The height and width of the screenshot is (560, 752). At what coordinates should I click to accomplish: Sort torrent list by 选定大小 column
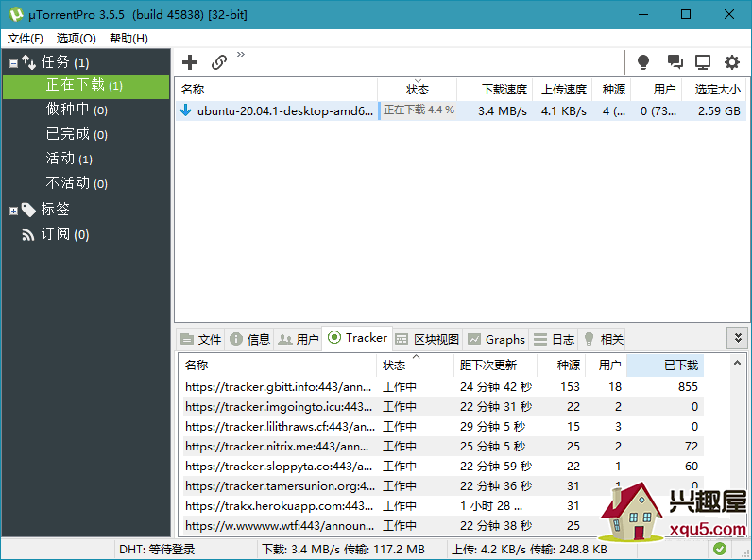pyautogui.click(x=713, y=89)
